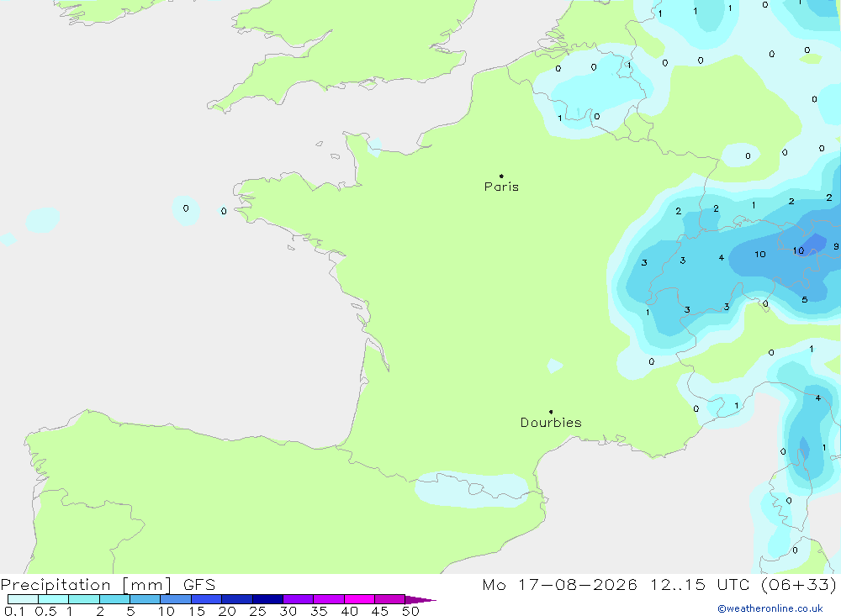
Task: Select the 2–5 mm legend swatch
Action: click(x=114, y=599)
